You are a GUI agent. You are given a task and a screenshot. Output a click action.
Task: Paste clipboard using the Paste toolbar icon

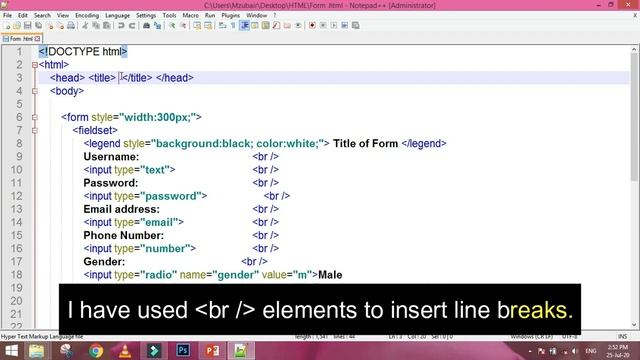click(107, 25)
